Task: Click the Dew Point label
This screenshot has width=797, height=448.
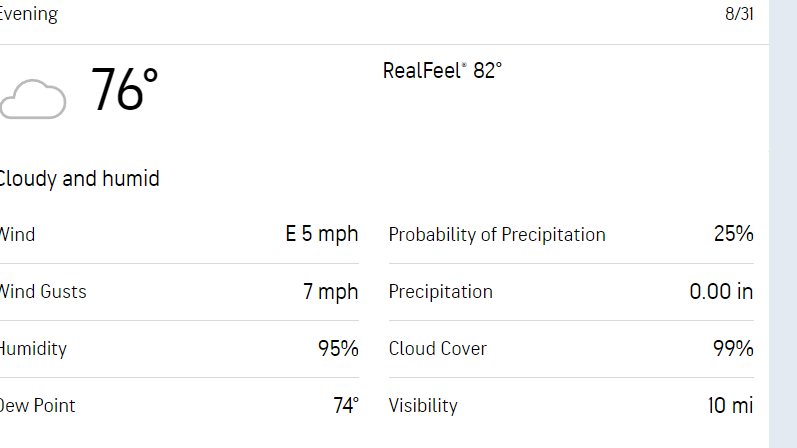Action: click(37, 406)
